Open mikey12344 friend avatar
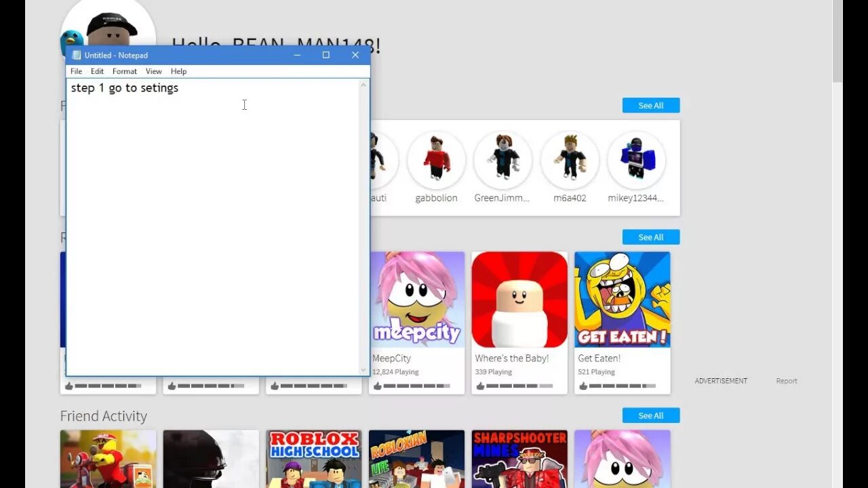 [636, 160]
